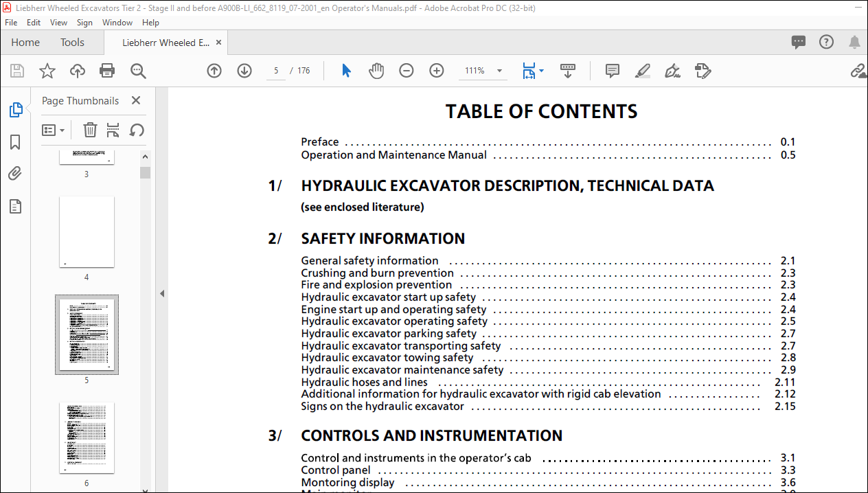Open the Edit menu
The width and height of the screenshot is (868, 493).
click(x=34, y=23)
